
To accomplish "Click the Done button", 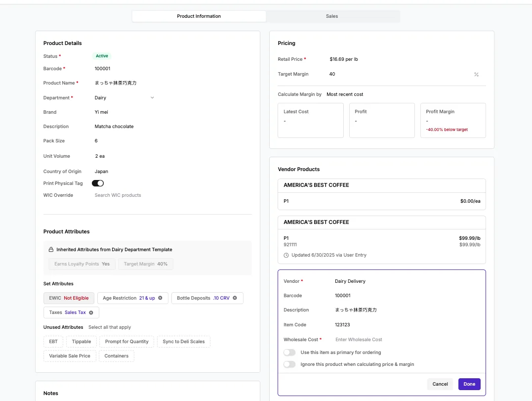I will [x=469, y=384].
